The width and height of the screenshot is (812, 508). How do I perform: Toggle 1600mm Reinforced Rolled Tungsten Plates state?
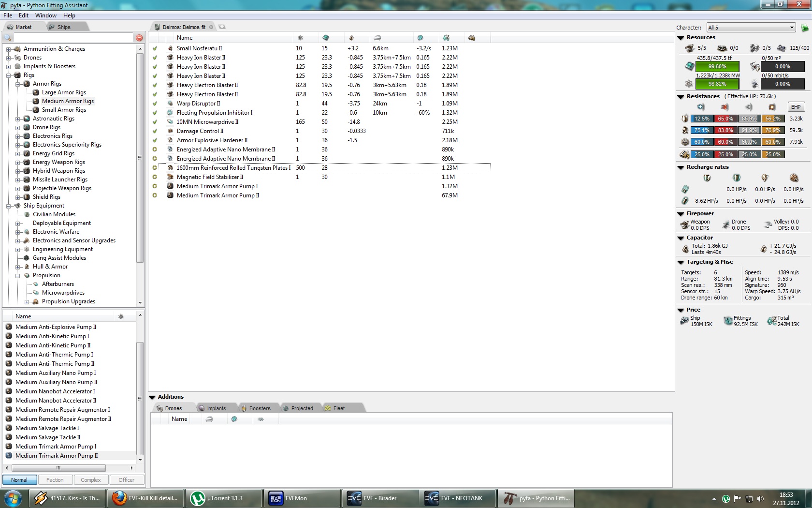click(x=155, y=168)
